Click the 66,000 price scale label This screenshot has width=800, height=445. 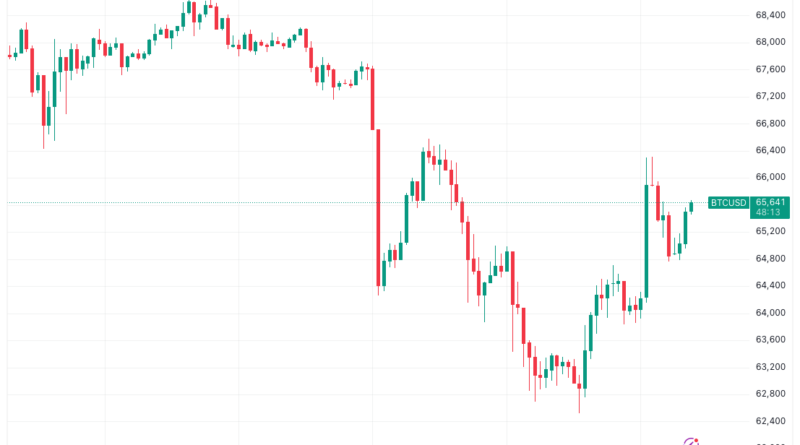(768, 177)
